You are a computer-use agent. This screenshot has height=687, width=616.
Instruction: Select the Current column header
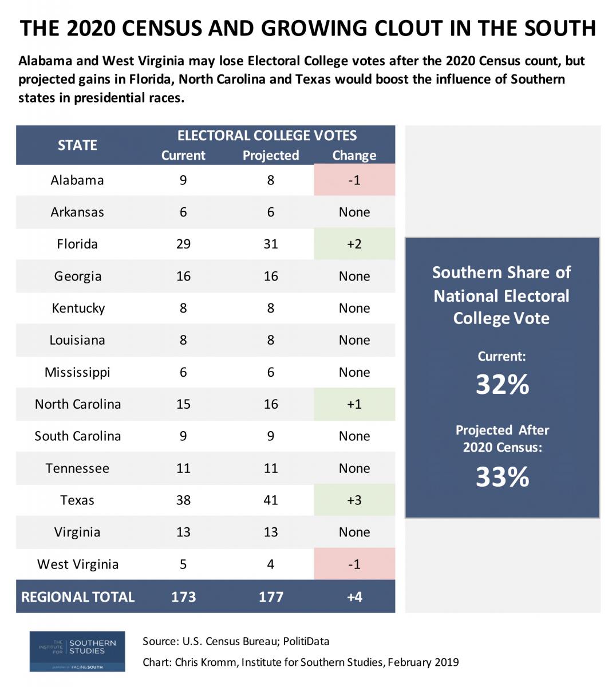(x=183, y=156)
